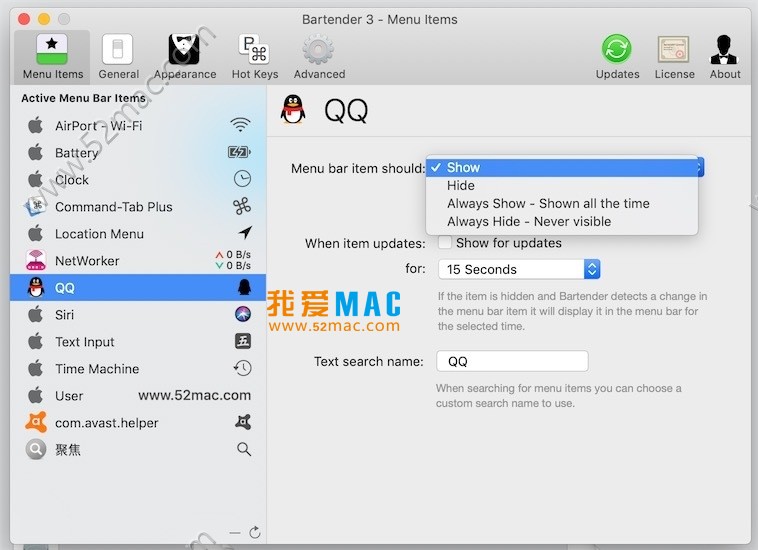Open License certificate icon
The height and width of the screenshot is (550, 758).
(673, 49)
